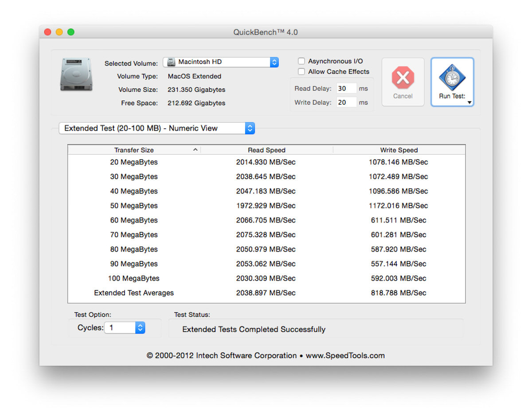Zoom the QuickBench window with green button
The height and width of the screenshot is (419, 532).
click(x=71, y=32)
